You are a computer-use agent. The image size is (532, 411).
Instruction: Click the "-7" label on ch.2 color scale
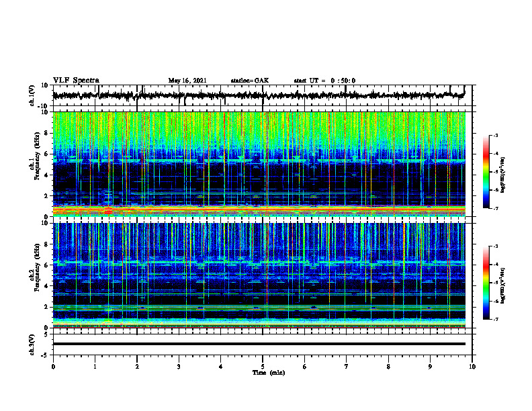(x=496, y=319)
